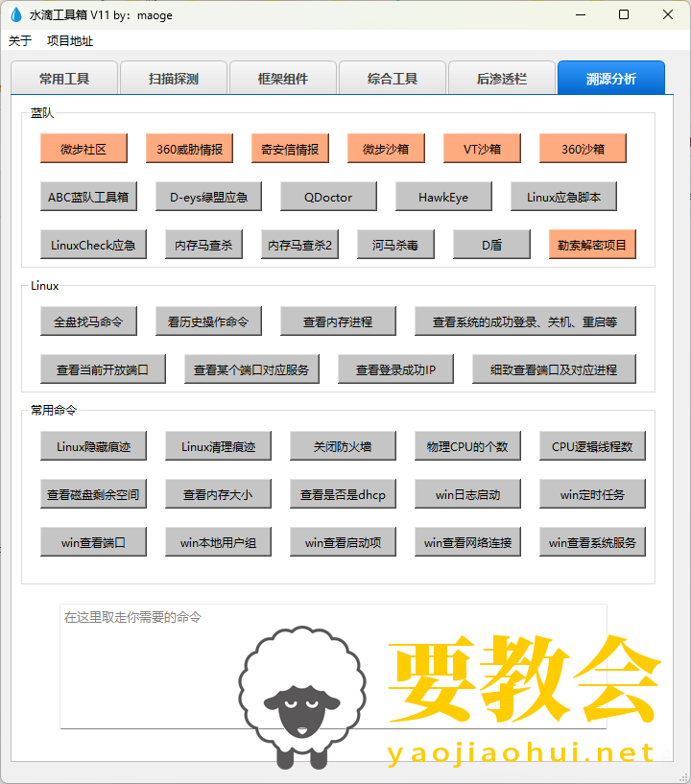Click 查看内存进程 button
The image size is (691, 784).
[x=338, y=321]
